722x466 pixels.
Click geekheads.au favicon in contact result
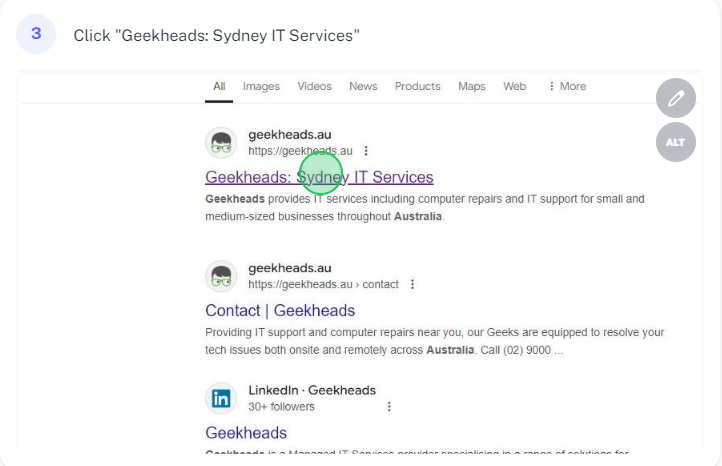pyautogui.click(x=221, y=276)
